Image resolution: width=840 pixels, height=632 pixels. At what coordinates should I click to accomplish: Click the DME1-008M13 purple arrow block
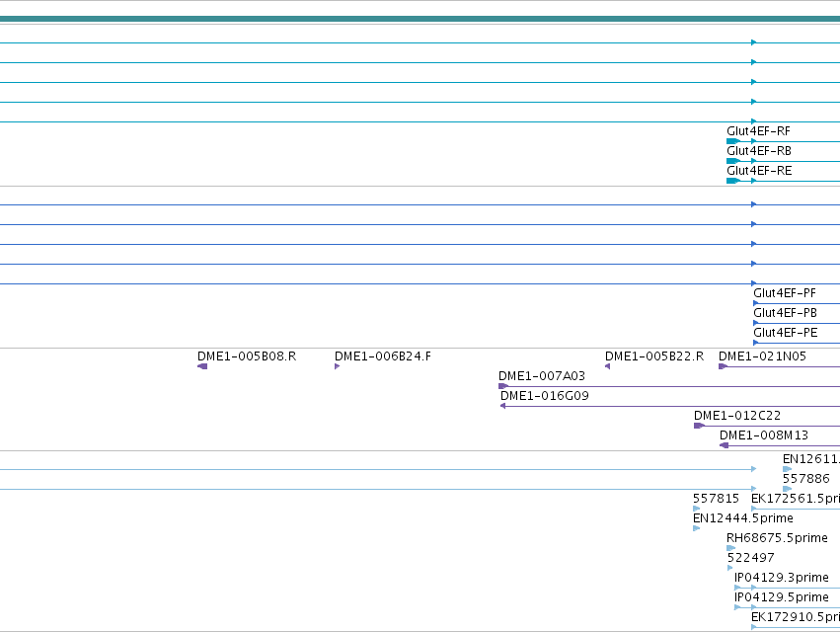pos(724,446)
